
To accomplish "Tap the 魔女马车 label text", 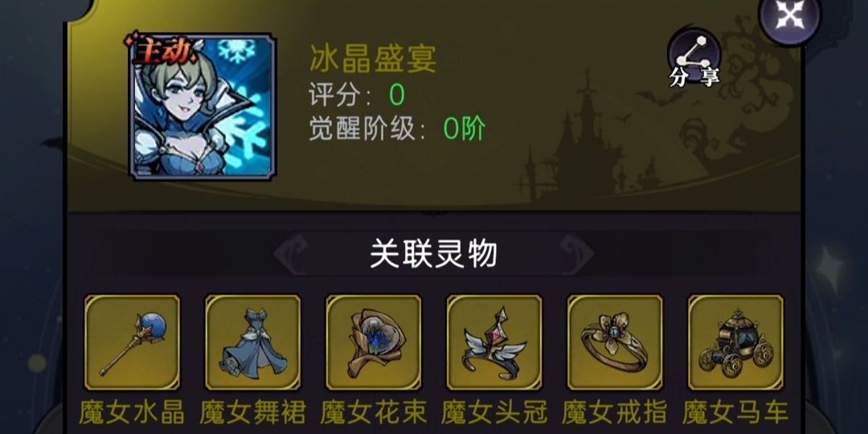I will coord(735,412).
